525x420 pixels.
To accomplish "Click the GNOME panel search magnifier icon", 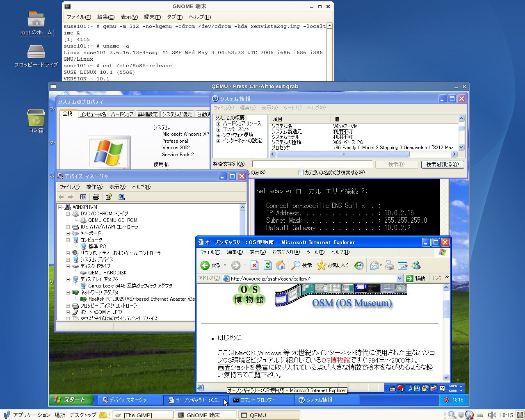I will pyautogui.click(x=452, y=415).
